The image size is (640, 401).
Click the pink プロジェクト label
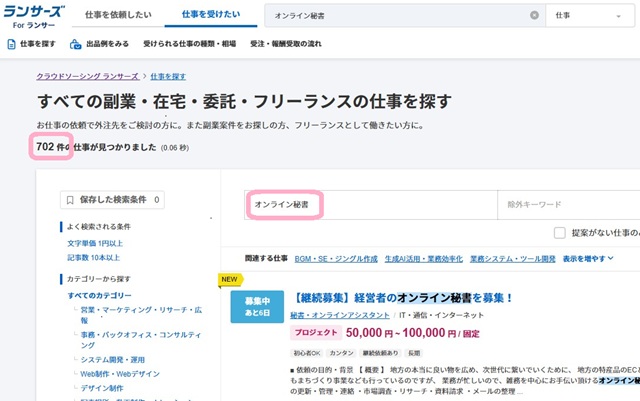point(316,331)
